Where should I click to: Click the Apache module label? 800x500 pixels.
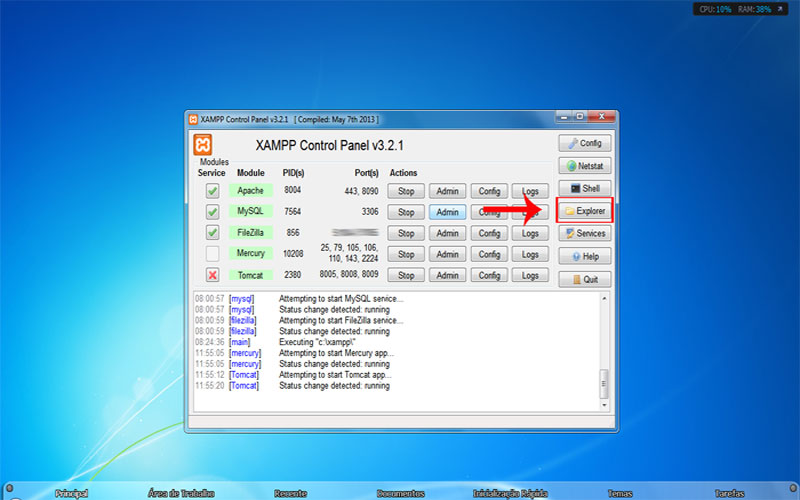coord(251,191)
